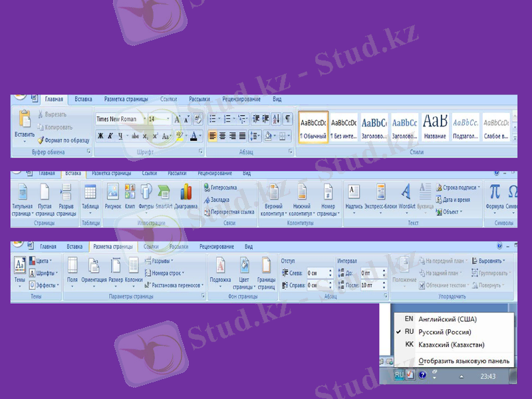Open Вид tab in ribbon showing Стили

tap(277, 99)
